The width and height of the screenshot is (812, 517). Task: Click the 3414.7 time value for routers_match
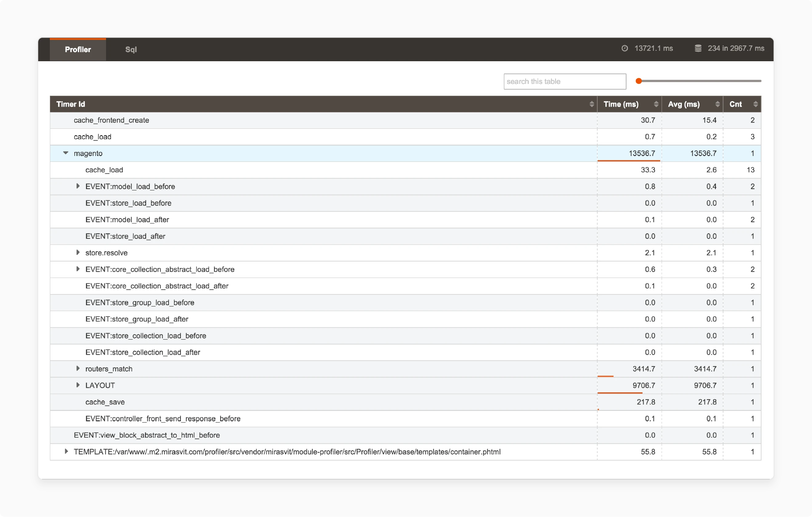(x=644, y=369)
